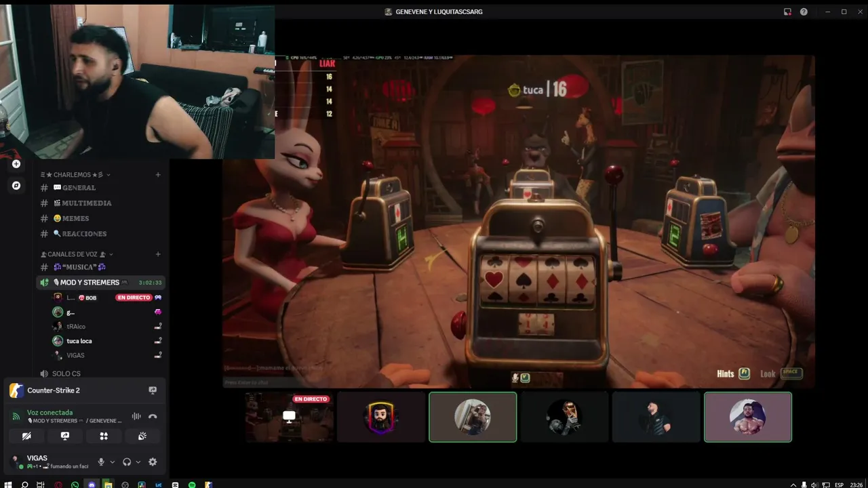Image resolution: width=868 pixels, height=488 pixels.
Task: Click the Counter-Strike 2 activity label
Action: [x=54, y=390]
